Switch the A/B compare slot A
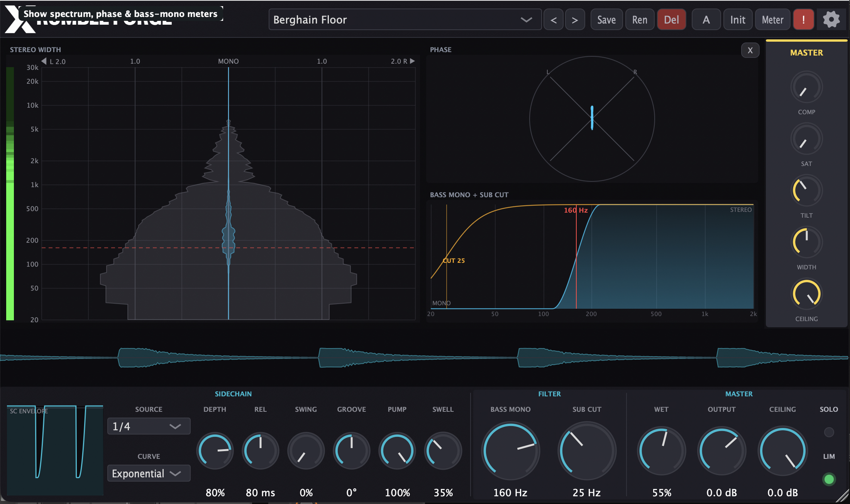Viewport: 850px width, 504px height. click(x=706, y=20)
